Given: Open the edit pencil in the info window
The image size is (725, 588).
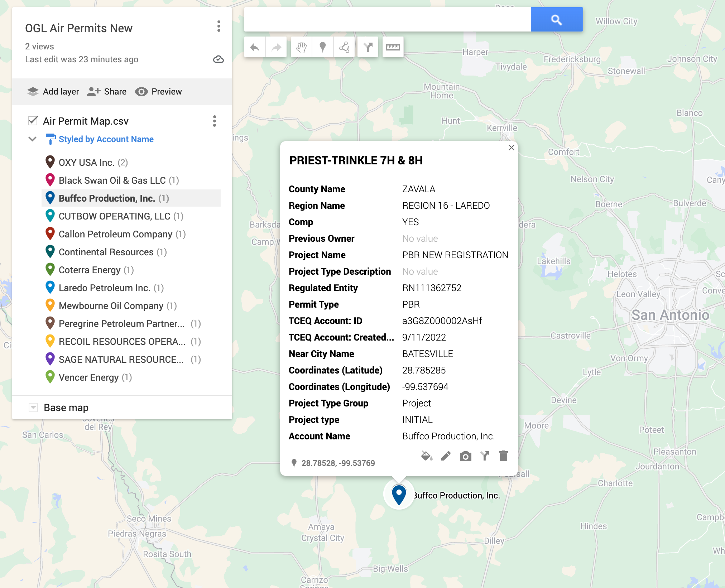Looking at the screenshot, I should (x=445, y=456).
